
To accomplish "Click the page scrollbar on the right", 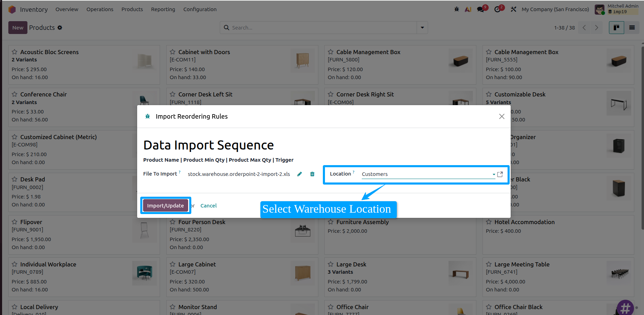I will [642, 139].
